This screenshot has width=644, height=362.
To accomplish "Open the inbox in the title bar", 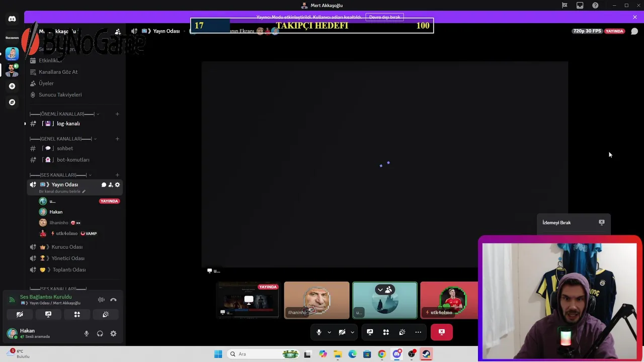I will click(580, 6).
